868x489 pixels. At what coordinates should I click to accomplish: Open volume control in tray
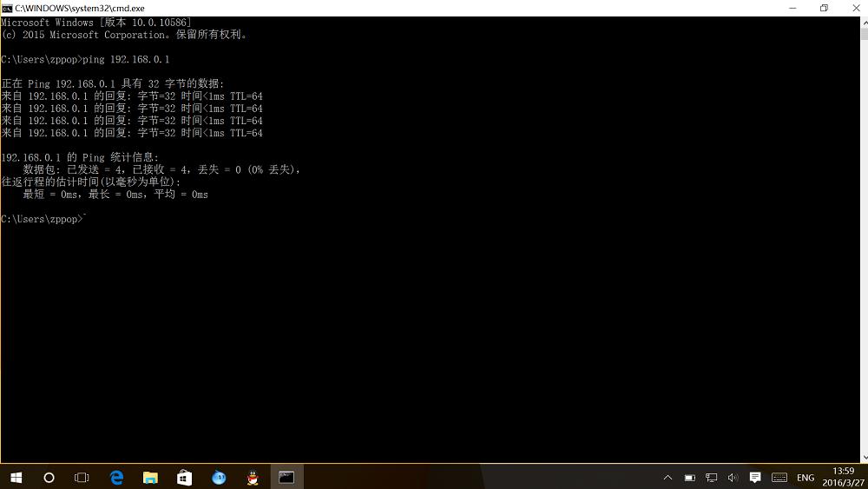pos(733,478)
